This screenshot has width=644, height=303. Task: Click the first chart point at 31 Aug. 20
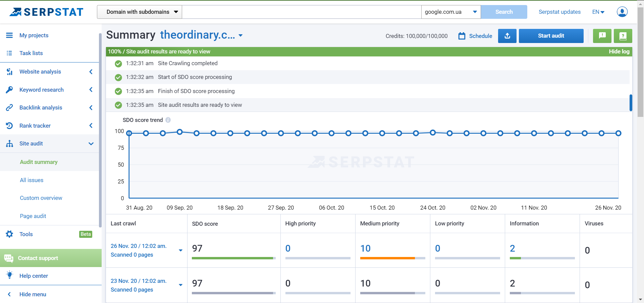pos(129,133)
